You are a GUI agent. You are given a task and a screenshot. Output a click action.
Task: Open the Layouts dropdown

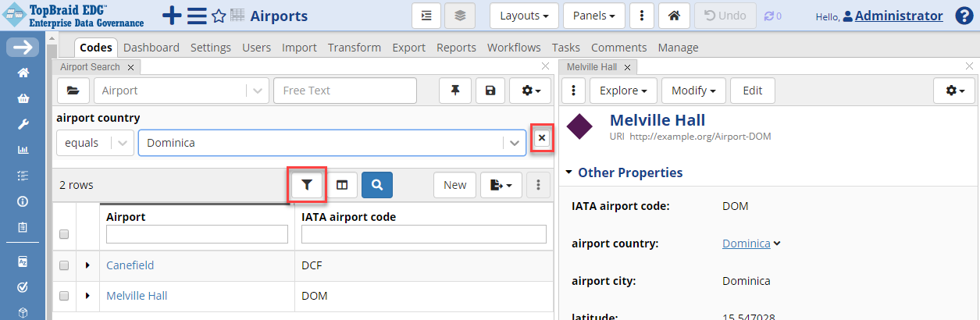point(523,16)
